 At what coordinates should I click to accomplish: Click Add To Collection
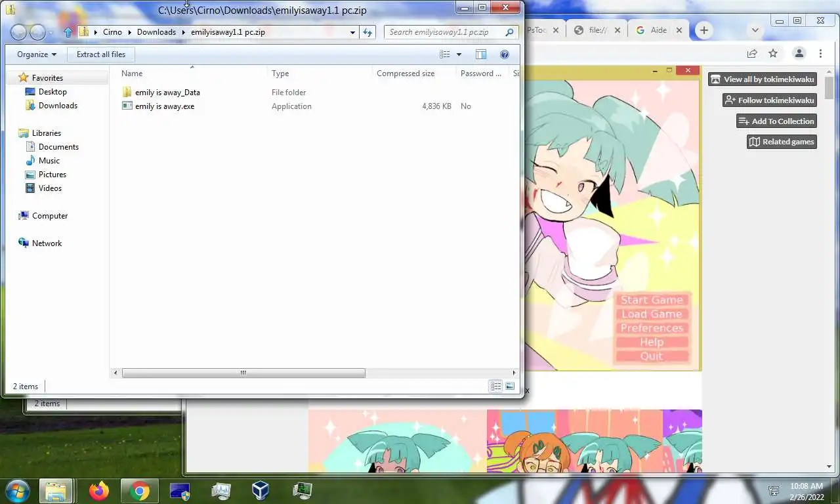pos(776,121)
